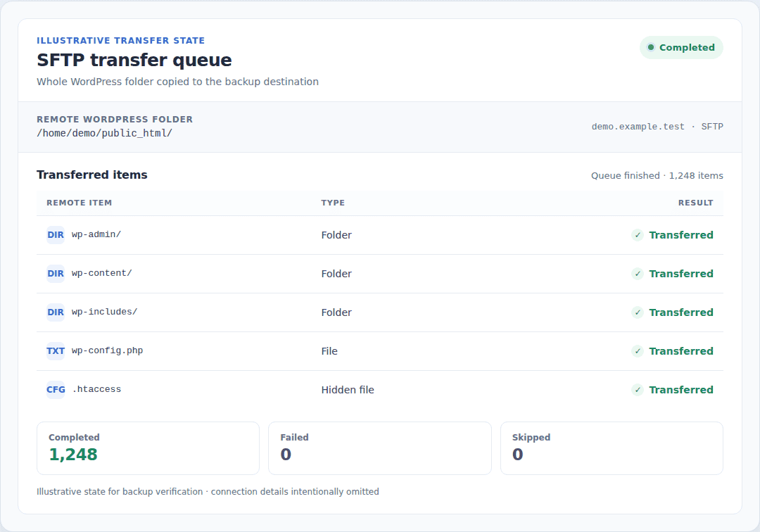Click the DIR badge beside wp-admin/
Screen dimensions: 760x532
tap(56, 235)
